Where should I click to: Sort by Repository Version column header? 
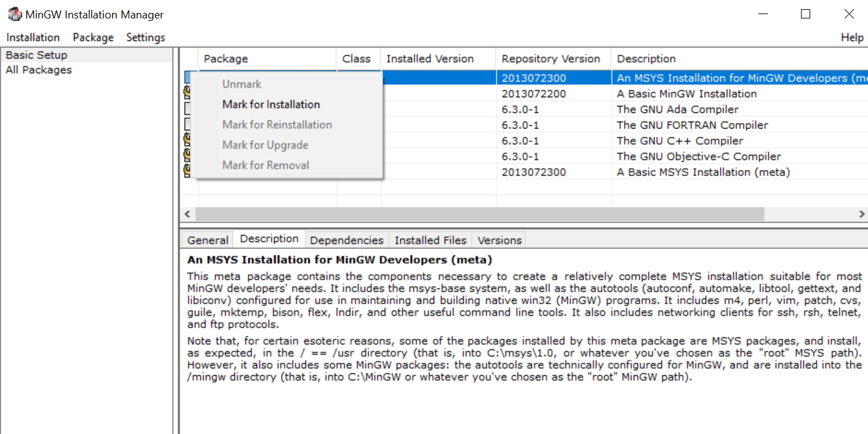click(553, 59)
